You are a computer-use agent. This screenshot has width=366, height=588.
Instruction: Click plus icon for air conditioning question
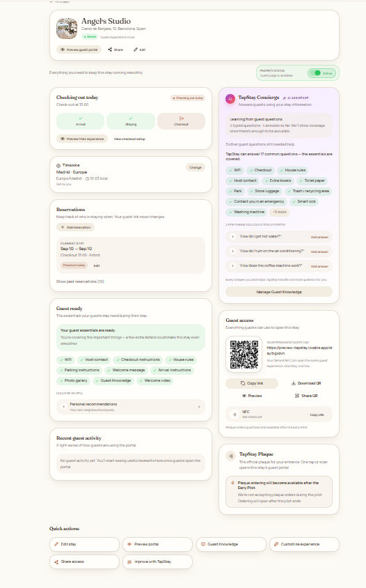point(232,252)
